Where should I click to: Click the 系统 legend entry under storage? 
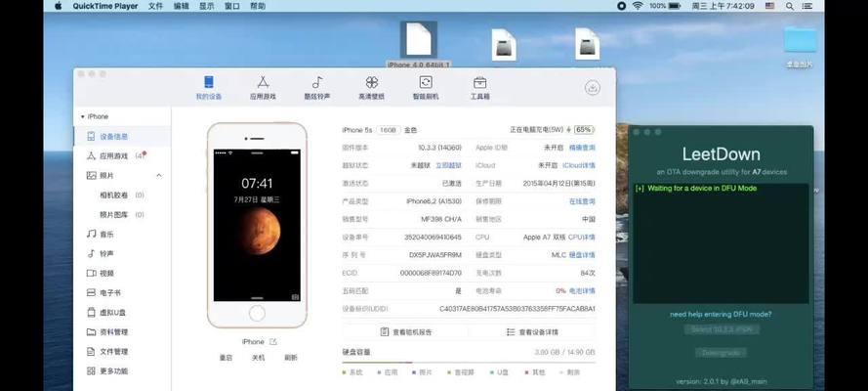point(352,372)
